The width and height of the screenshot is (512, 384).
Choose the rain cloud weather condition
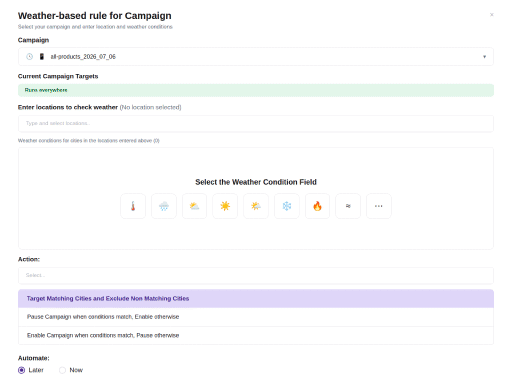click(x=164, y=206)
